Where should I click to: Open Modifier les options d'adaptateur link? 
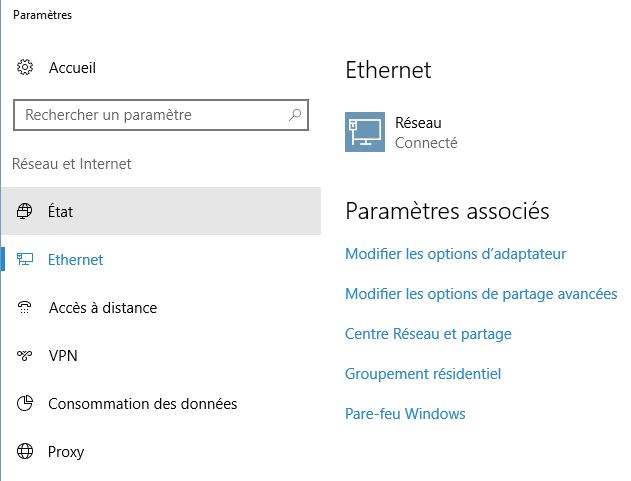(456, 254)
